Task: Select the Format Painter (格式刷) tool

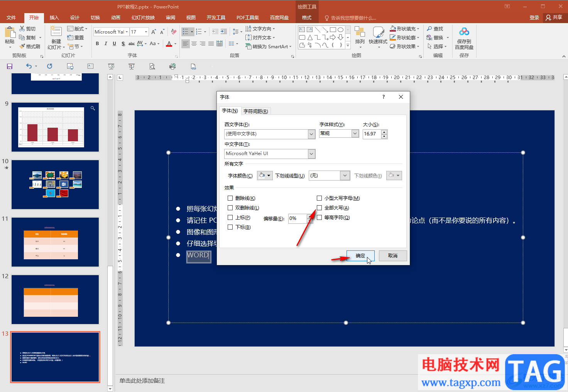Action: 30,46
